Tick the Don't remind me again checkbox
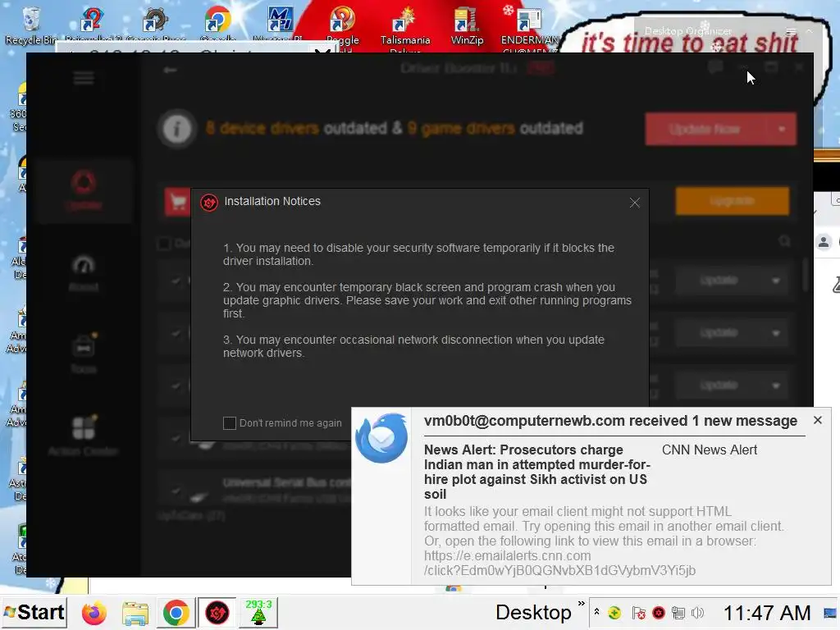The image size is (840, 630). [230, 423]
